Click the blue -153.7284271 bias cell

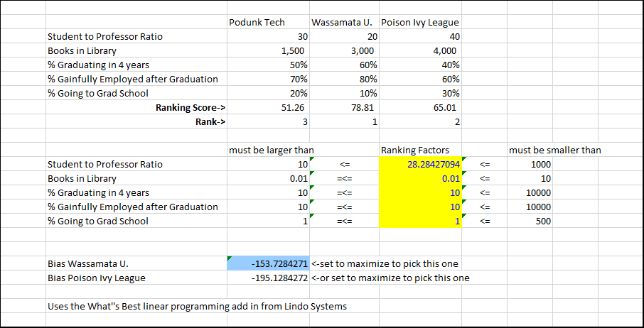pos(267,263)
